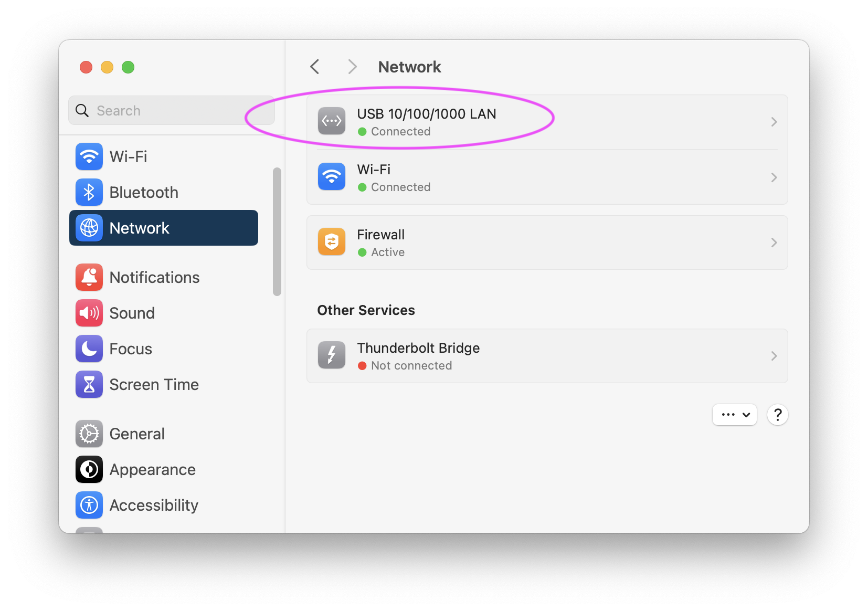Click the Sound speaker icon

89,313
